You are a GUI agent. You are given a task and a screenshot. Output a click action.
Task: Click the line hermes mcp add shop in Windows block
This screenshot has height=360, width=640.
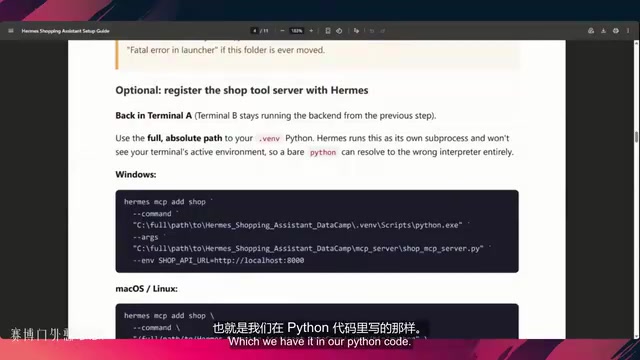(x=169, y=202)
